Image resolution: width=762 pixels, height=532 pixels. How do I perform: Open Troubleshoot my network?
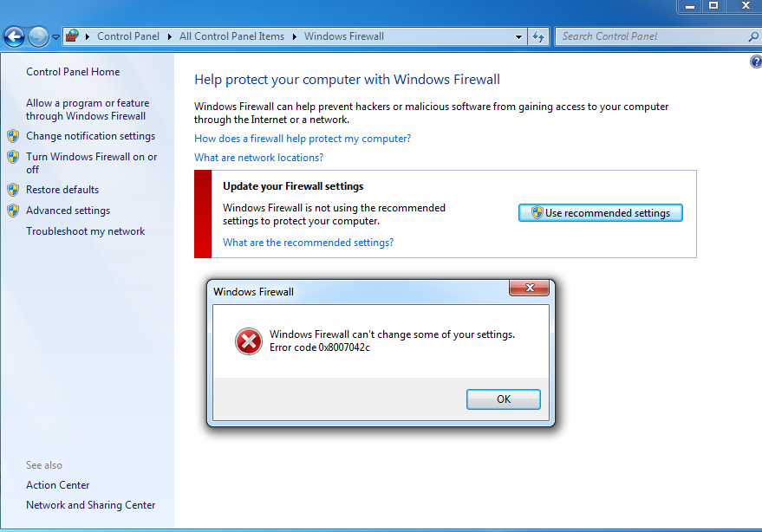86,231
